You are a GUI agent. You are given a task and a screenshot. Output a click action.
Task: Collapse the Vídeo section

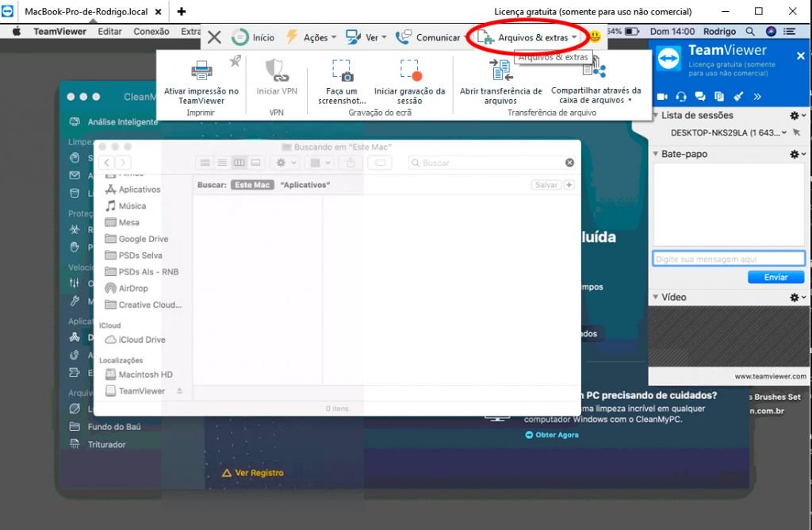point(656,297)
